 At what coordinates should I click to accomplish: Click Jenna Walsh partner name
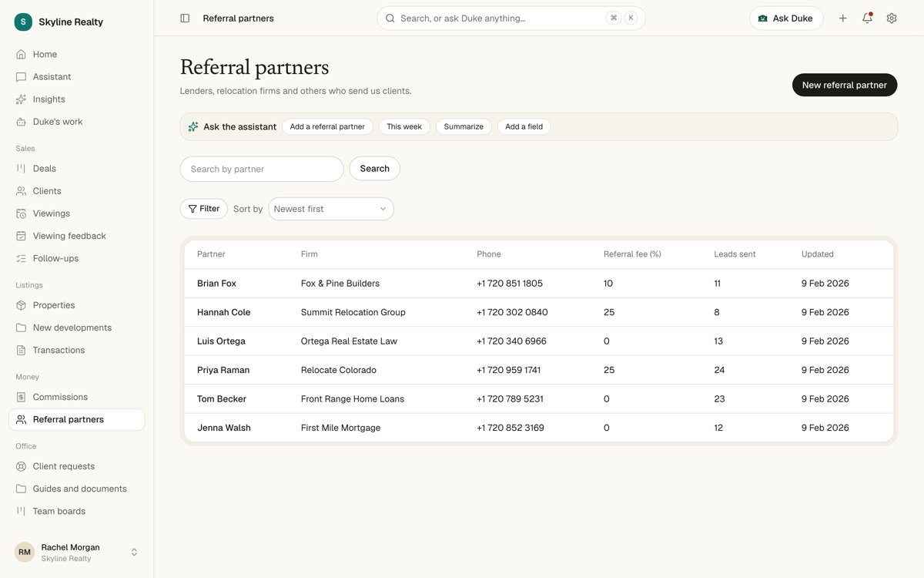[224, 428]
